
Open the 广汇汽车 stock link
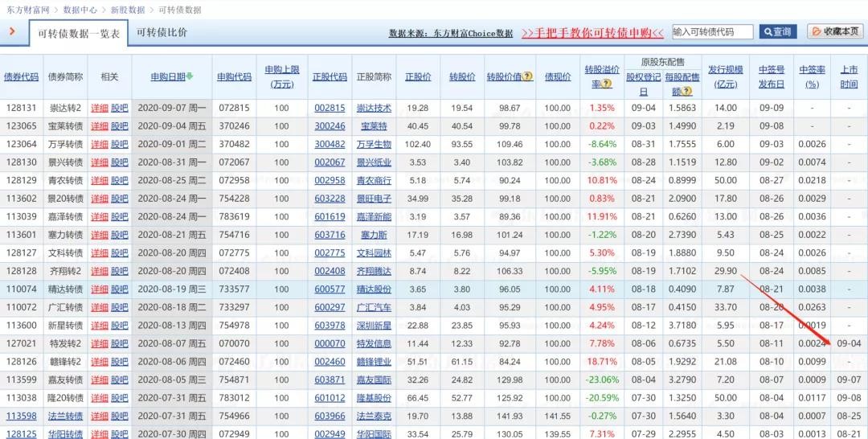coord(374,307)
